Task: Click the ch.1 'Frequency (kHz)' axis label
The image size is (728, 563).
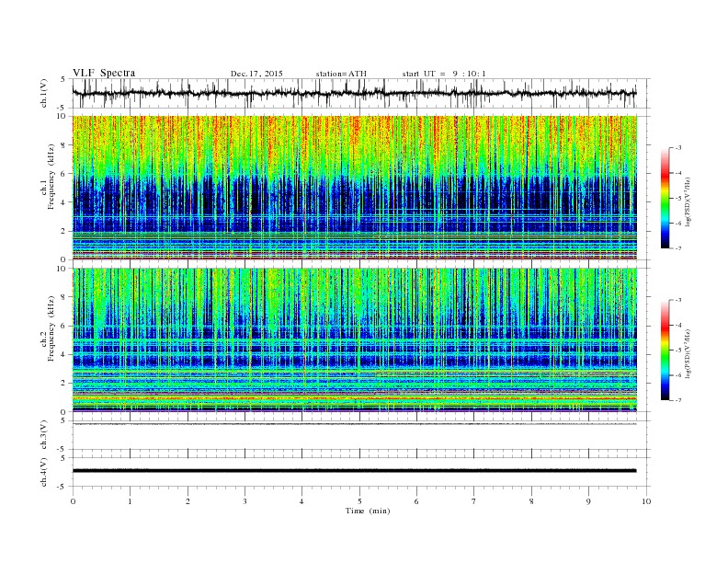Action: point(51,177)
